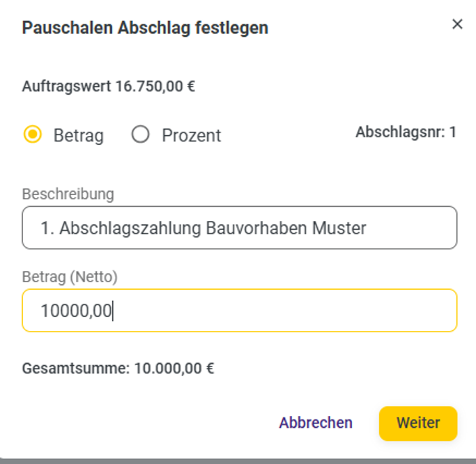This screenshot has height=464, width=476.
Task: Focus the Beschreibung text field
Action: pos(240,228)
